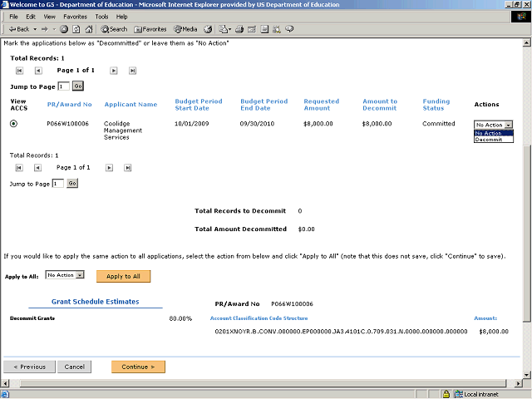Screen dimensions: 532x399
Task: Sort by Amount to Decommit header
Action: point(380,105)
